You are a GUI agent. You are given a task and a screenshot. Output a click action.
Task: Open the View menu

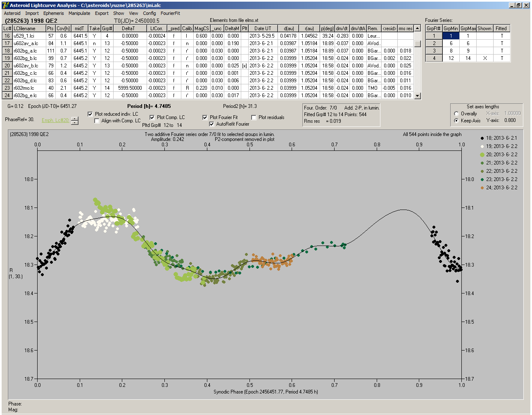[133, 13]
